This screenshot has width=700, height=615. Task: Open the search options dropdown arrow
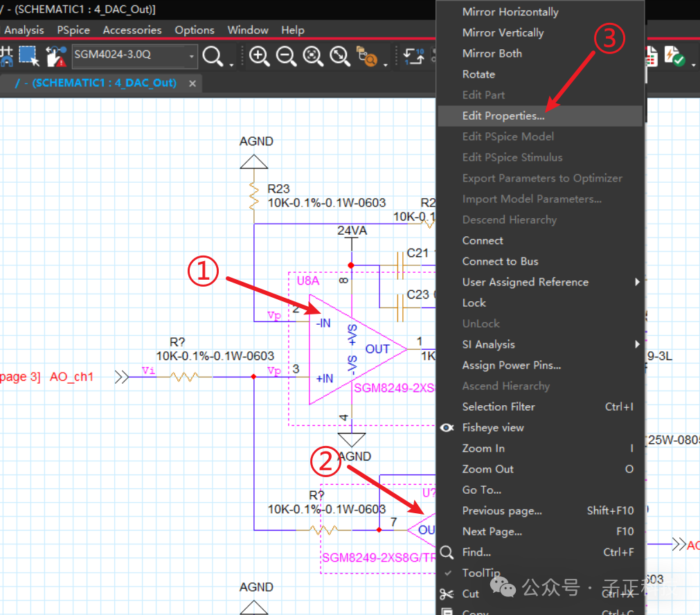click(231, 65)
